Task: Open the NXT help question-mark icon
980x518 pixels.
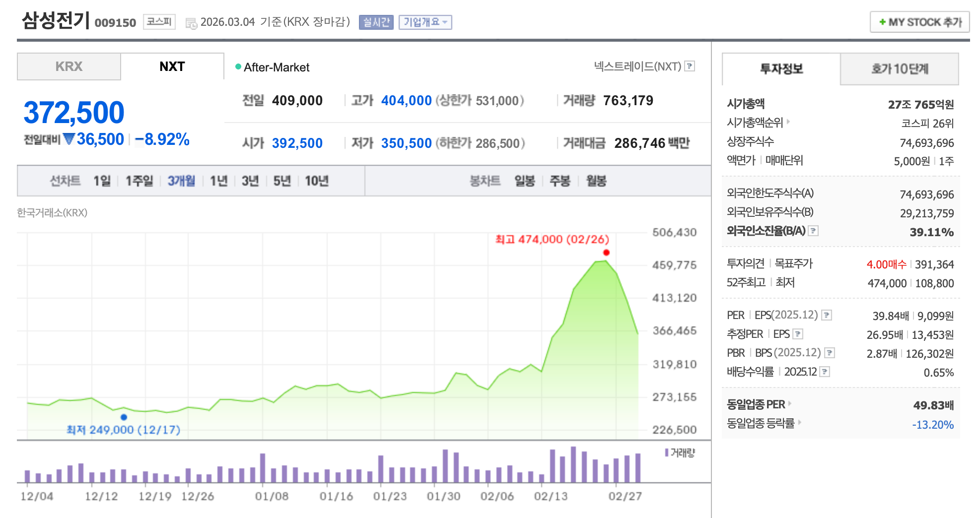Action: pos(690,66)
